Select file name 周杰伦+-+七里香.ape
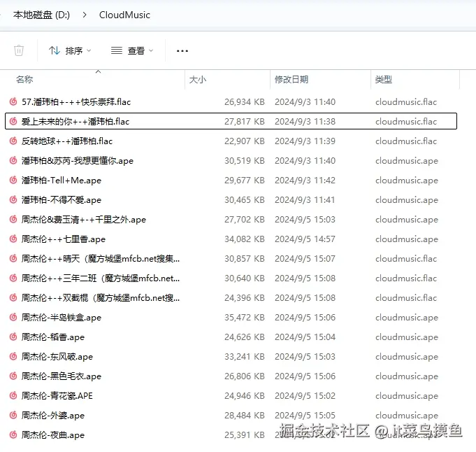476x452 pixels. pyautogui.click(x=64, y=239)
